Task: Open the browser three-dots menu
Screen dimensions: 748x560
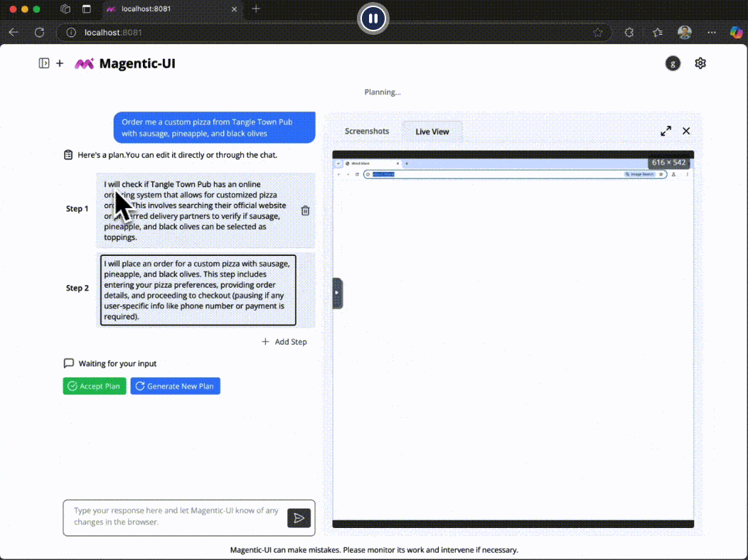Action: coord(711,33)
